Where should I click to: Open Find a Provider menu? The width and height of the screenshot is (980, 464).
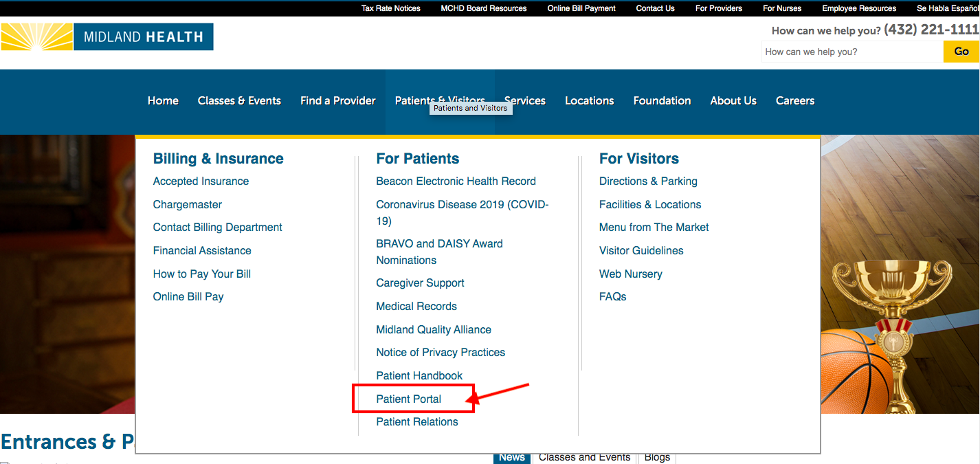pyautogui.click(x=338, y=100)
